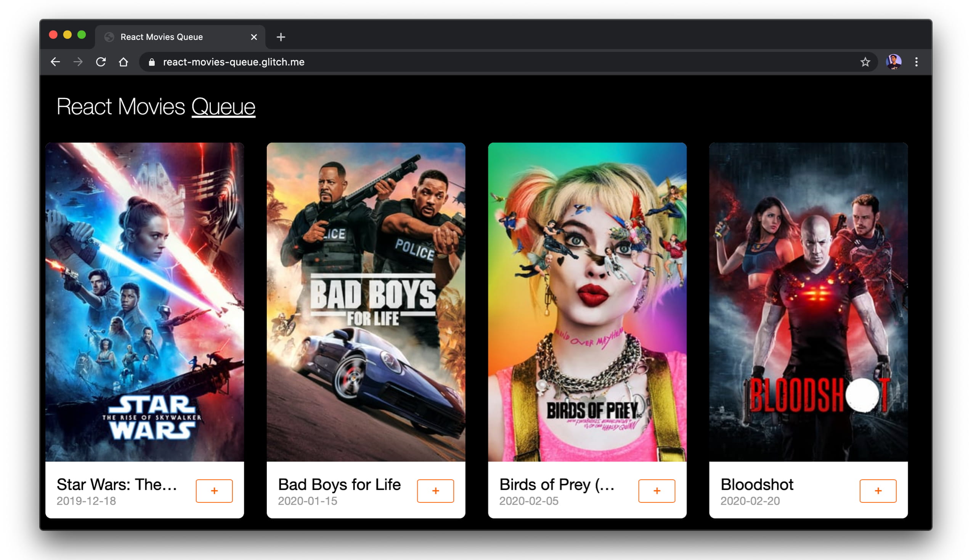The height and width of the screenshot is (560, 976).
Task: Open a new tab with plus icon
Action: coord(281,37)
